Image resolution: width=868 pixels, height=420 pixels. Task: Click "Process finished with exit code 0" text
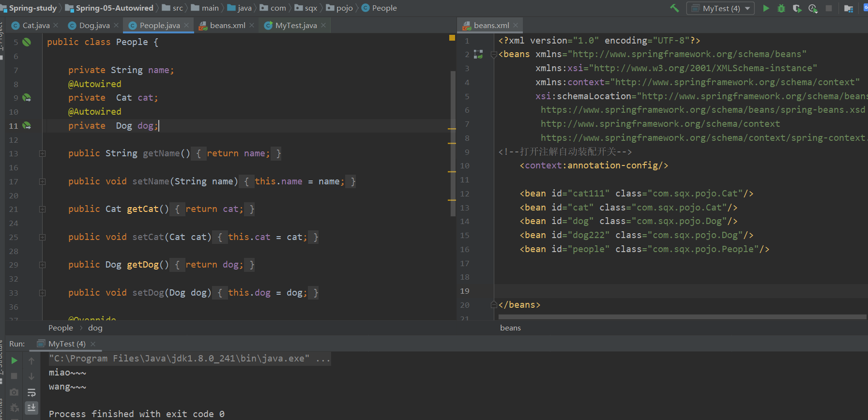coord(137,414)
